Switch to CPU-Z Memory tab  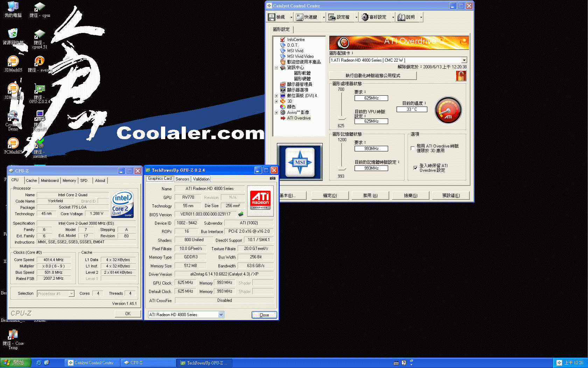click(69, 180)
